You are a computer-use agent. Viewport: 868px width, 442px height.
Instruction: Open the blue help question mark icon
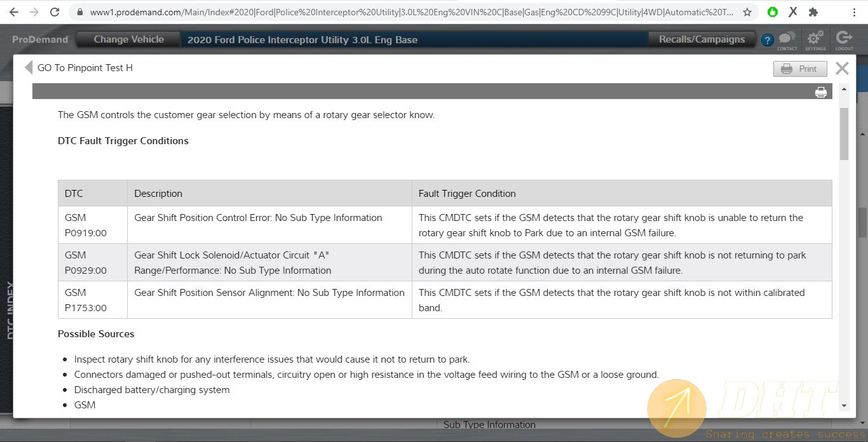tap(767, 40)
